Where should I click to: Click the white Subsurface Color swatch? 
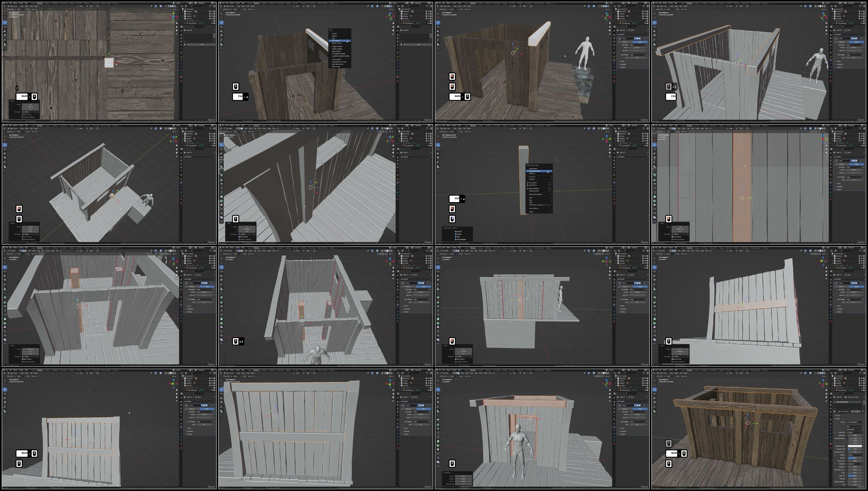click(x=854, y=446)
